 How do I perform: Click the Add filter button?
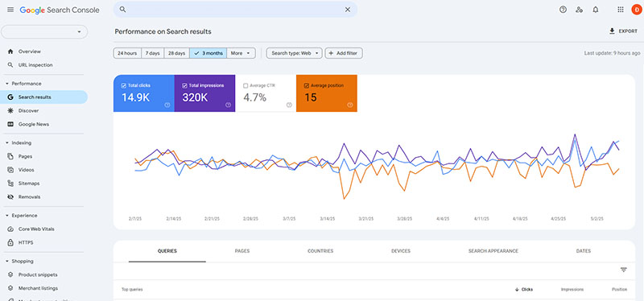[x=344, y=53]
